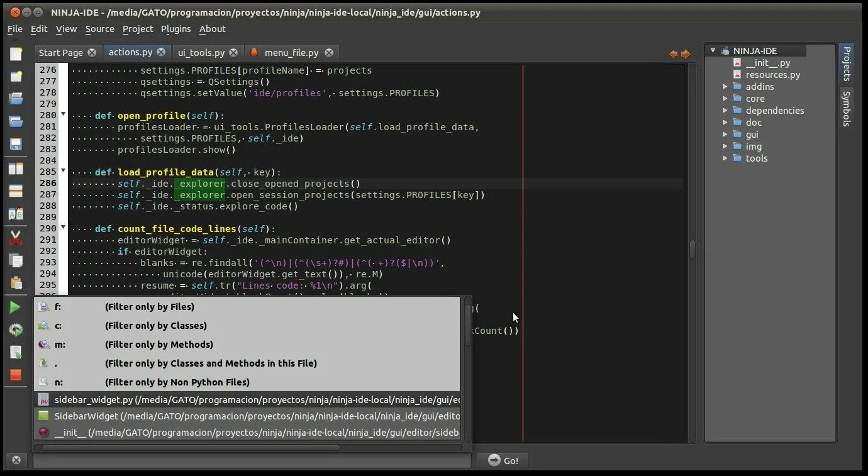Choose 'Filter only by Classes' option
Image resolution: width=868 pixels, height=476 pixels.
[247, 326]
